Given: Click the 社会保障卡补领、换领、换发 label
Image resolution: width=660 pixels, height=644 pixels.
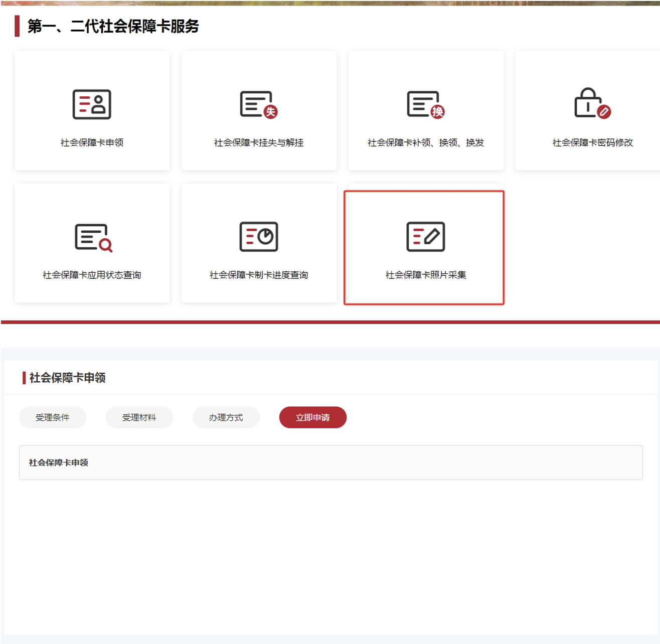Looking at the screenshot, I should tap(425, 142).
